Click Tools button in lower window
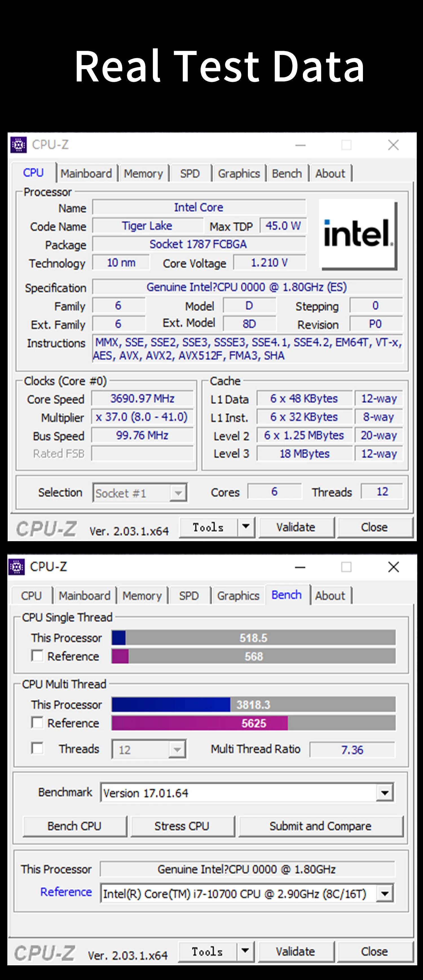 (x=208, y=951)
